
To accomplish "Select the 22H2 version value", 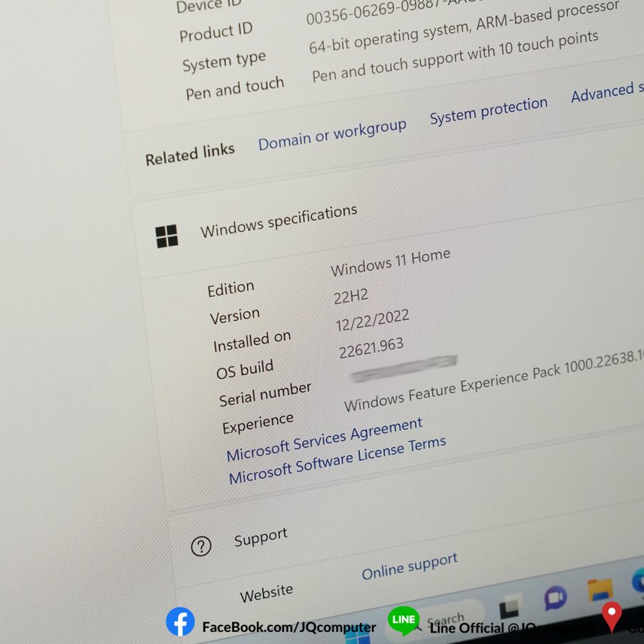I will tap(351, 296).
